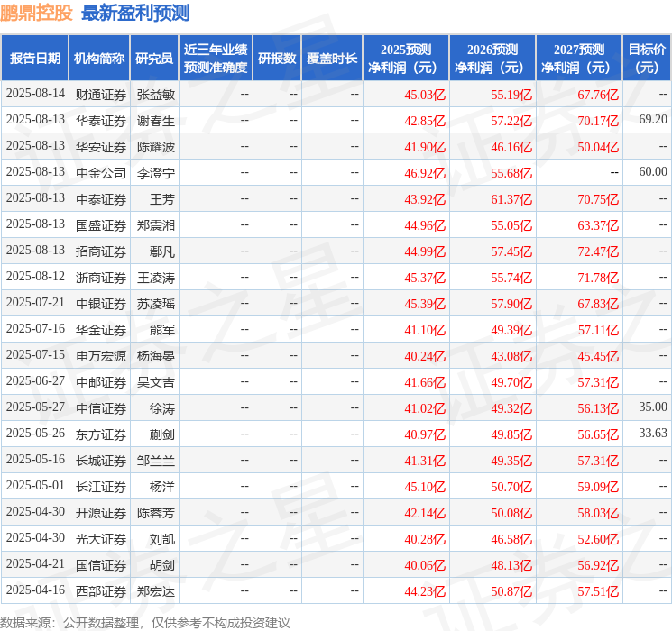
Task: Click the 2025预测净利润 column header
Action: click(406, 59)
